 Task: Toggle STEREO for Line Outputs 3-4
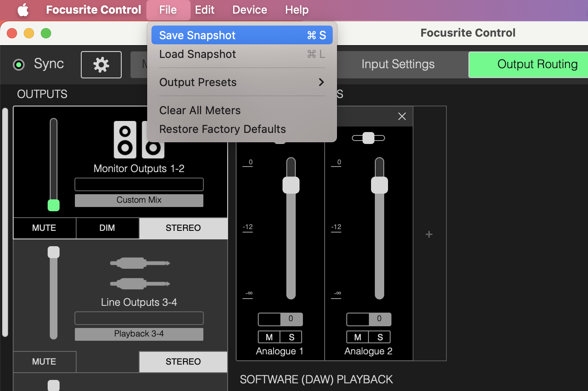[x=183, y=362]
